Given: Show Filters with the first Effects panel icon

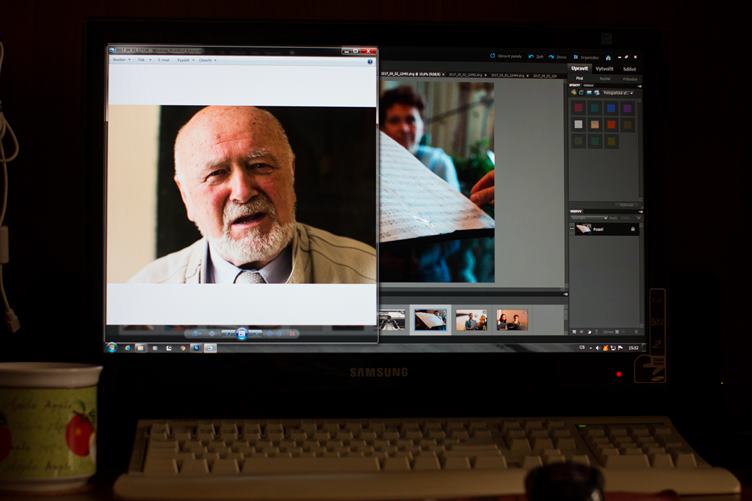Looking at the screenshot, I should [574, 92].
